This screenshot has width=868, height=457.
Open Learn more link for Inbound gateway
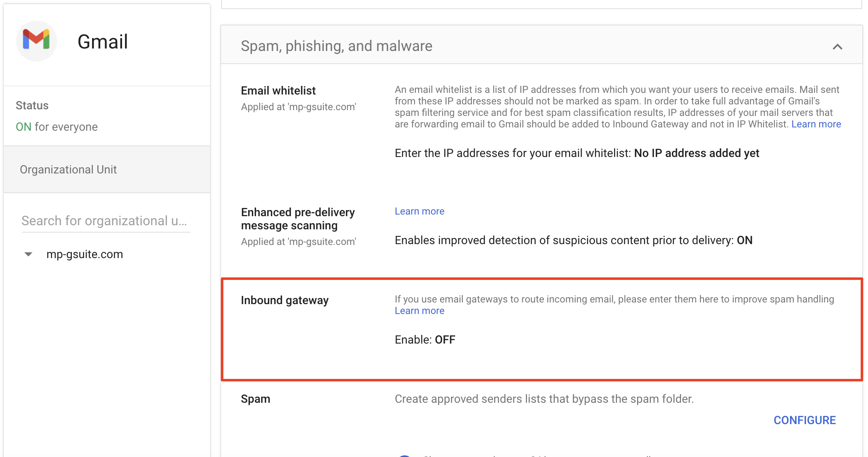[419, 311]
